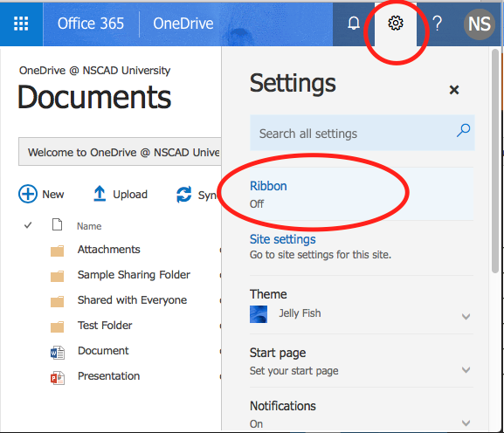
Task: Click the Upload label
Action: [x=130, y=195]
